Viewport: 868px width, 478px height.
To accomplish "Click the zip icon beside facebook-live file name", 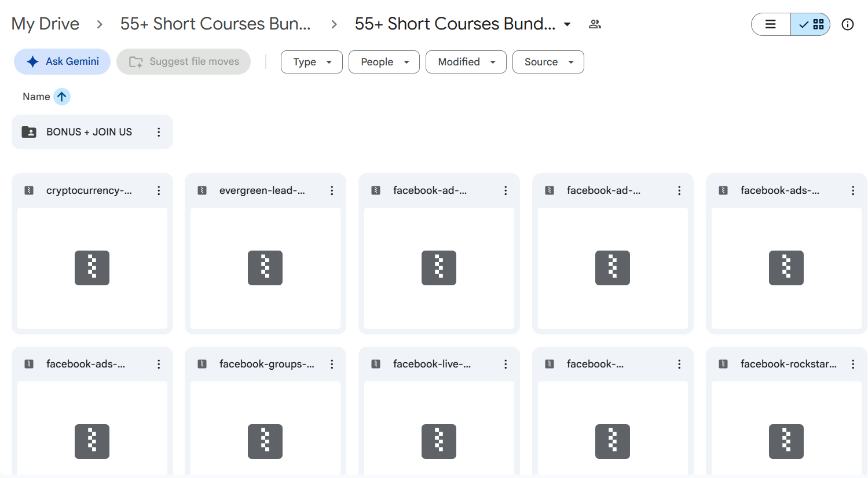I will pos(376,364).
